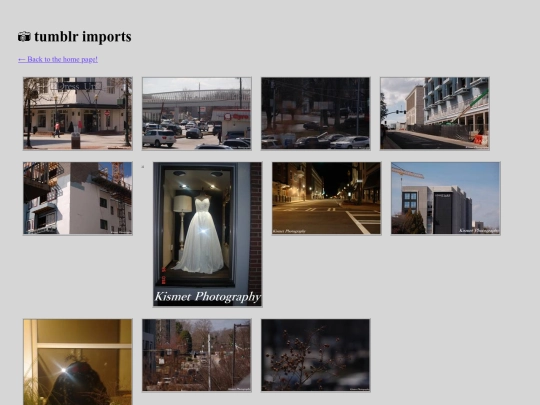
Task: Open the yellow-lit window silhouette photo
Action: click(x=78, y=362)
